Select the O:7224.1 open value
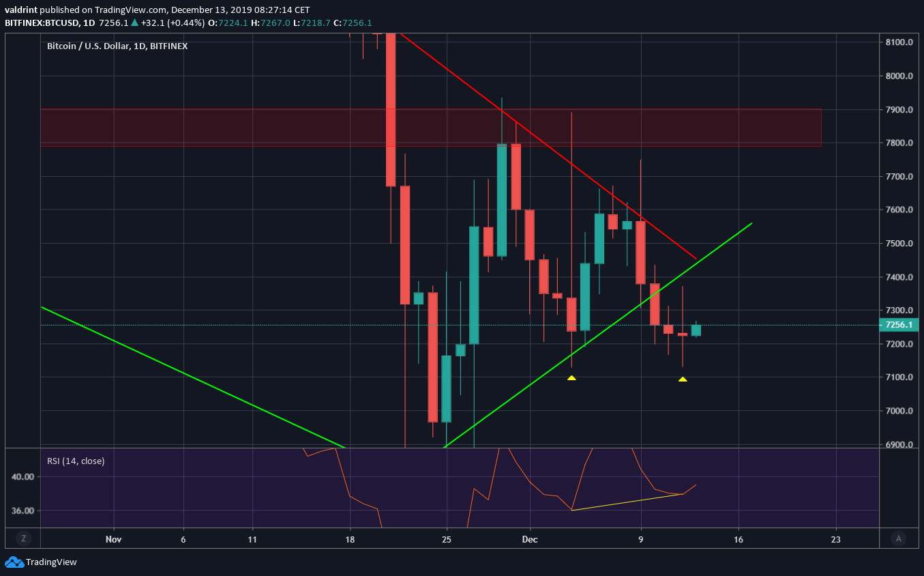924x576 pixels. [x=228, y=23]
